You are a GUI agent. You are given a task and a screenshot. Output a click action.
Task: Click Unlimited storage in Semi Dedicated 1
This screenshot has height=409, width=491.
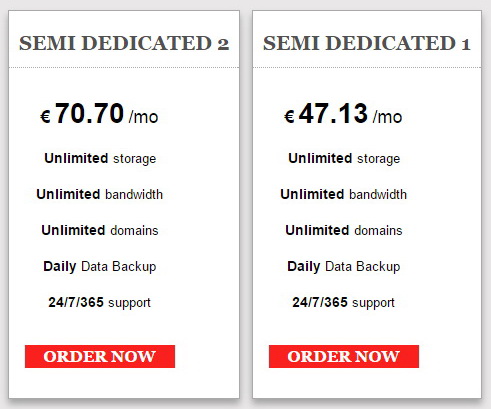pos(344,159)
